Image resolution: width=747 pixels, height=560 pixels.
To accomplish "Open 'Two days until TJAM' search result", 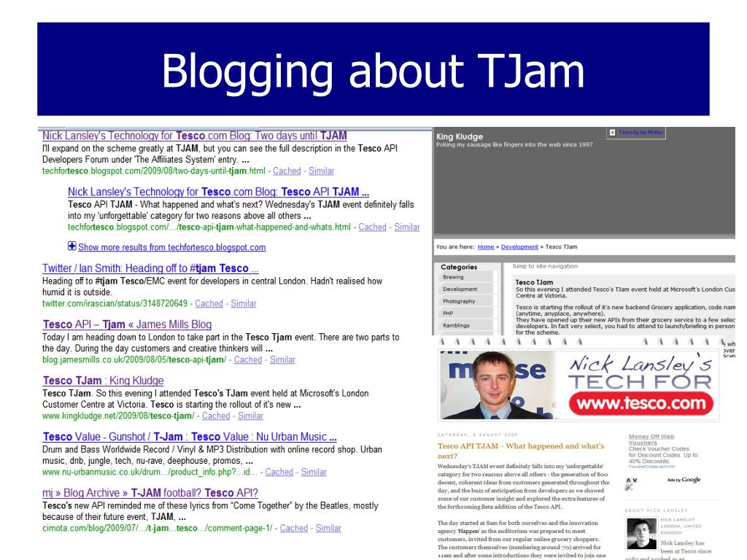I will pos(194,136).
